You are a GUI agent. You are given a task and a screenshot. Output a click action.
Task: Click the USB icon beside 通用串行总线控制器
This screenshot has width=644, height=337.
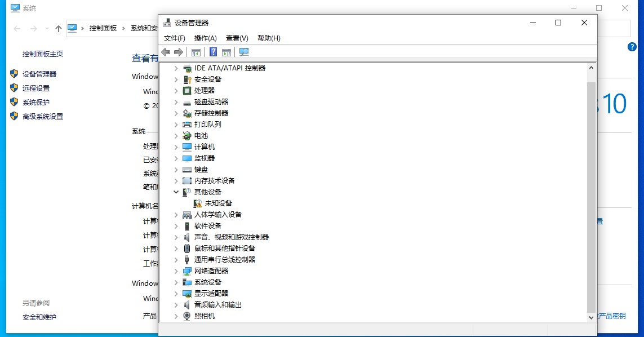pos(186,259)
